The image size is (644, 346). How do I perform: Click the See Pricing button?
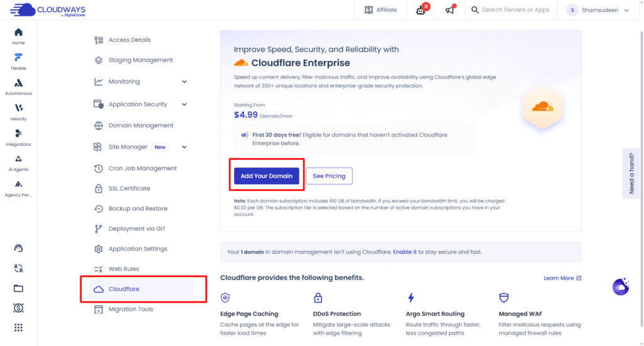(329, 176)
